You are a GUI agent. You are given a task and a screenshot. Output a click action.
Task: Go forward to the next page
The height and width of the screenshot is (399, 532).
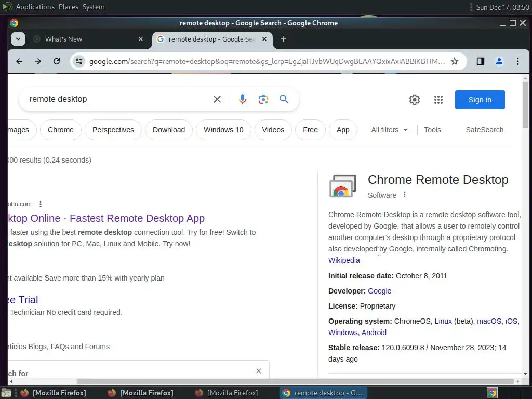[x=38, y=61]
